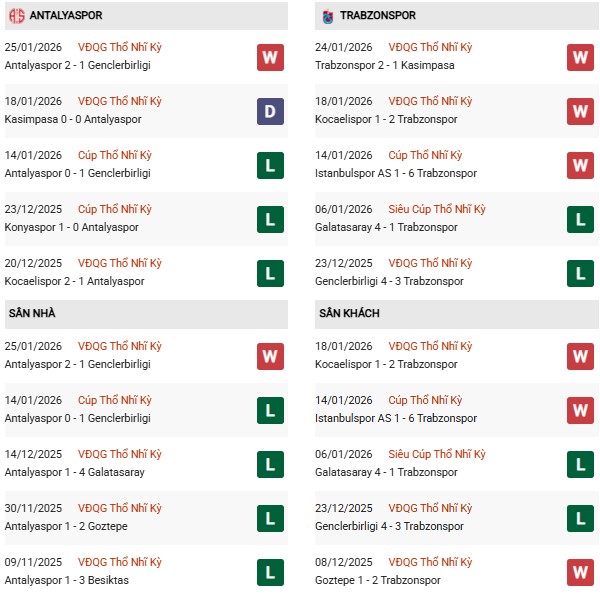
Task: Open the Kocaelispor 2 - 1 Antalyaspor match
Action: pos(75,281)
